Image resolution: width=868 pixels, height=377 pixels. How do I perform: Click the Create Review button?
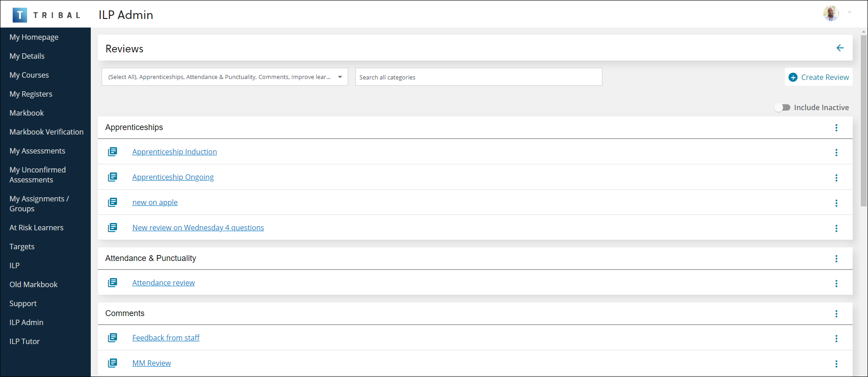point(819,77)
